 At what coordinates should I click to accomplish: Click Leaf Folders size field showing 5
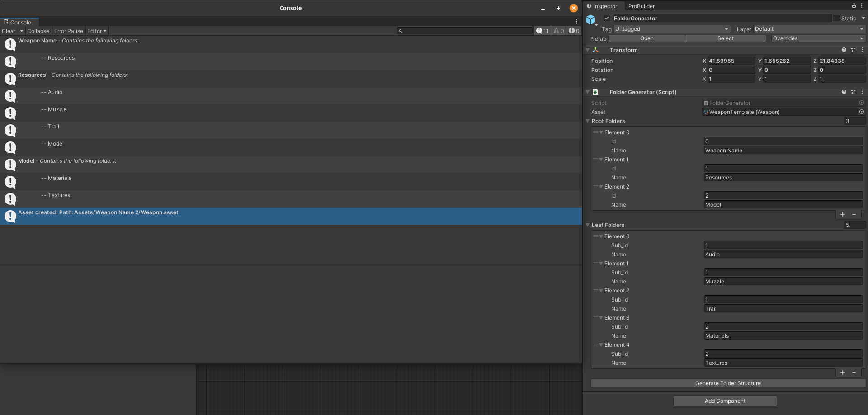tap(855, 225)
